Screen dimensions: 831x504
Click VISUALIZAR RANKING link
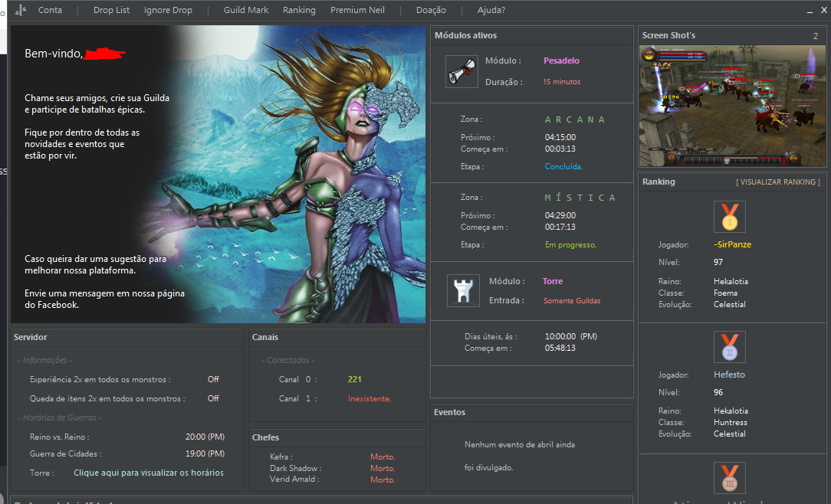click(x=777, y=182)
